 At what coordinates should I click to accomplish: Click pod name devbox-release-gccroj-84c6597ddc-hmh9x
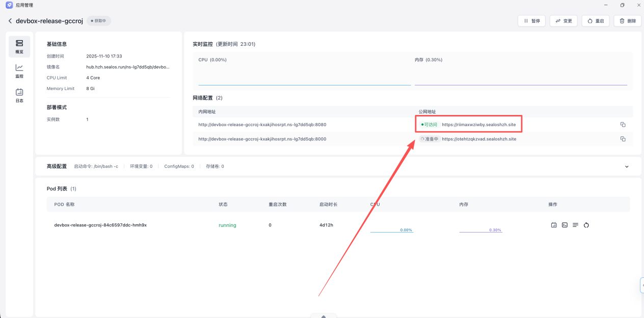click(100, 225)
